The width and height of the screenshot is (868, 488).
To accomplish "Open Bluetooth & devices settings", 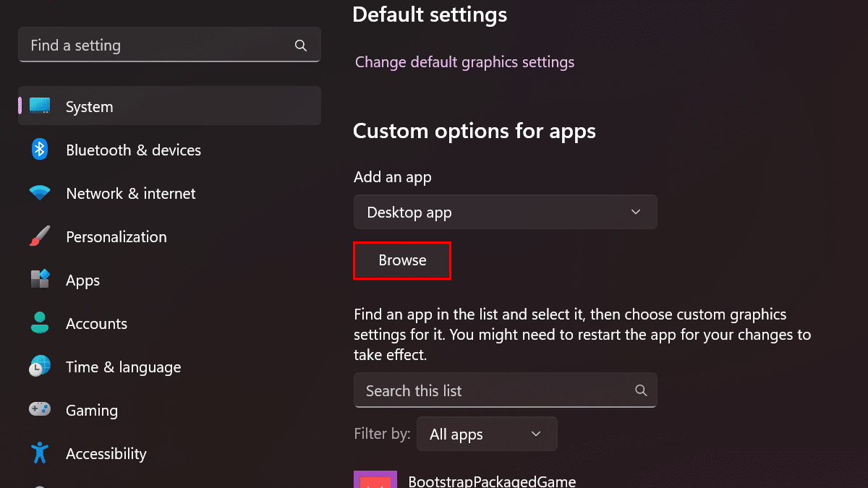I will tap(133, 150).
